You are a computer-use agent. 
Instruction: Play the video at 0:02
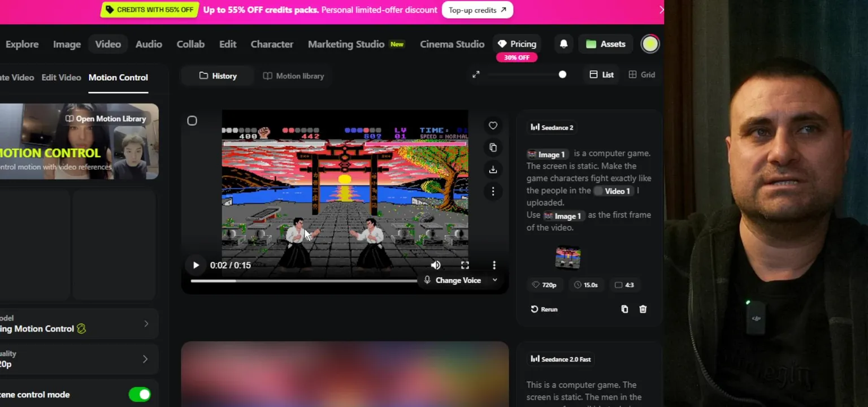pos(196,265)
